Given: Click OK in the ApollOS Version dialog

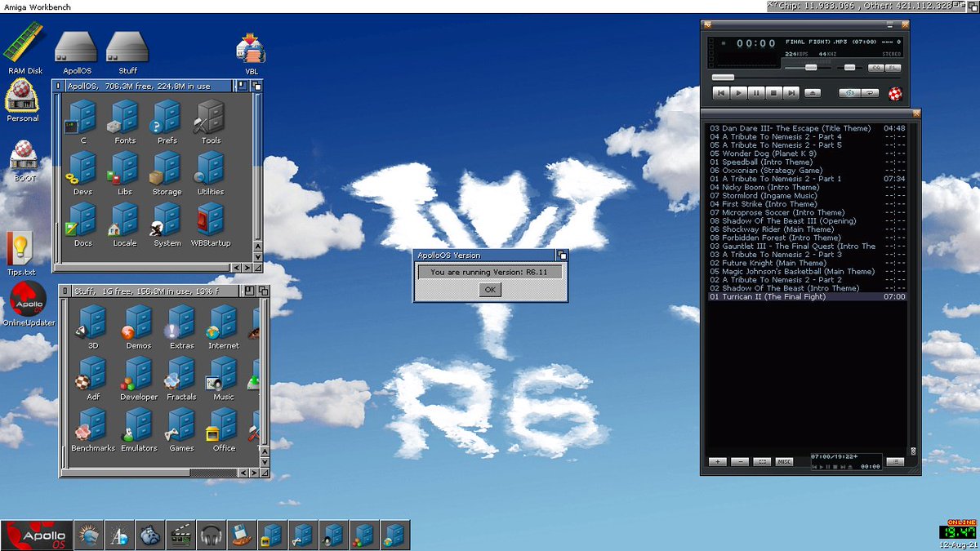Looking at the screenshot, I should click(489, 289).
